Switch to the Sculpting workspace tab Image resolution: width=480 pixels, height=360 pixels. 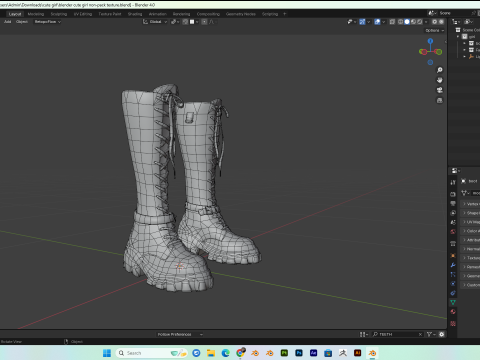pos(59,14)
